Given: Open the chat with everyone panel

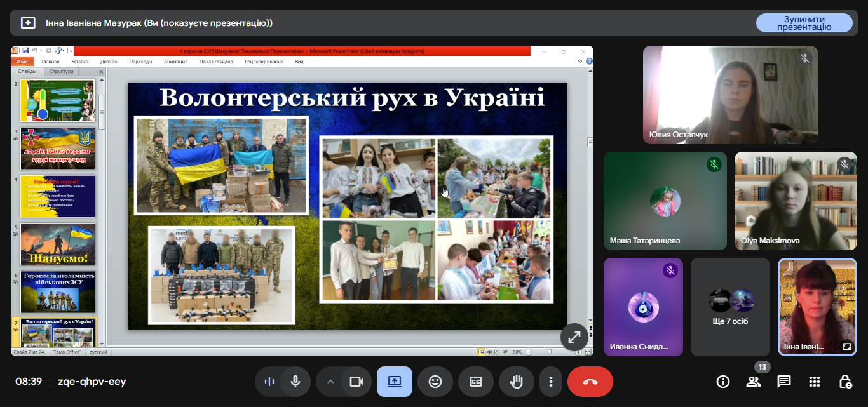Looking at the screenshot, I should 784,382.
